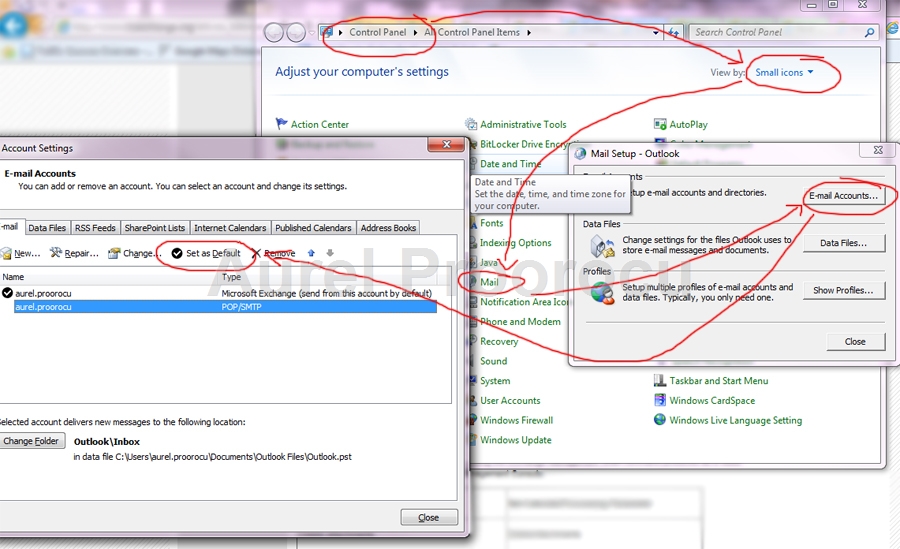Image resolution: width=900 pixels, height=549 pixels.
Task: Click the Type column header
Action: [328, 277]
